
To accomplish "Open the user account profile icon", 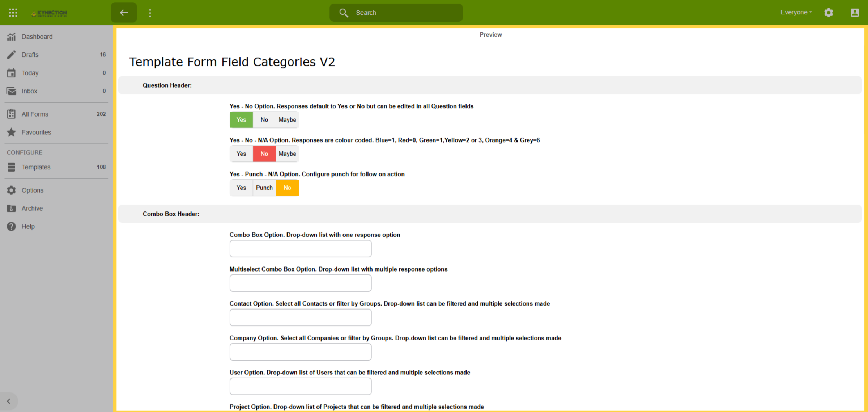I will point(855,13).
